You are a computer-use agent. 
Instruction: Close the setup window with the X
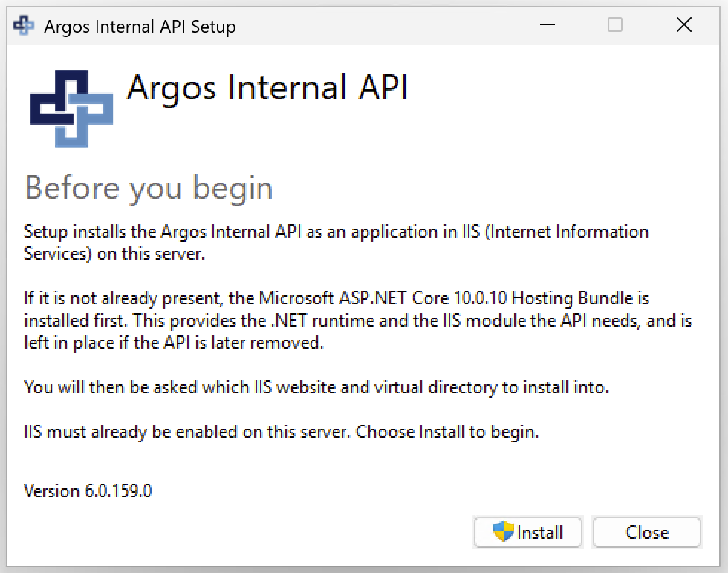[684, 24]
